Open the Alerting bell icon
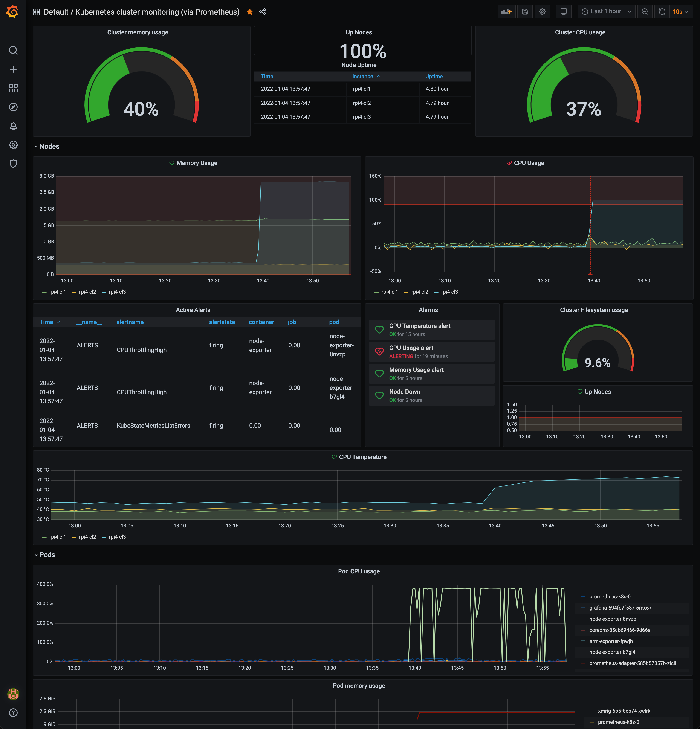The image size is (700, 729). pos(13,126)
